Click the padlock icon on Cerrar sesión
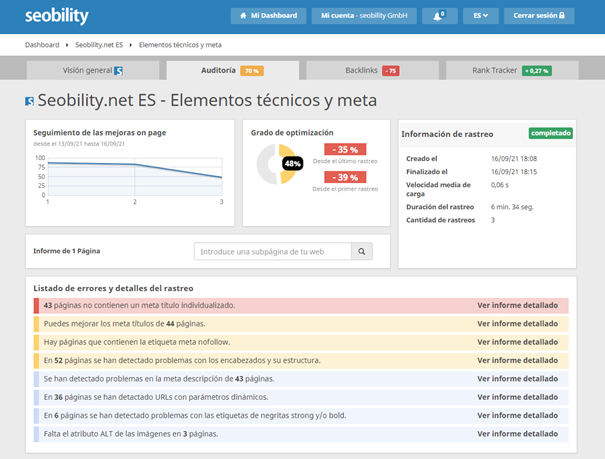The width and height of the screenshot is (605, 459). click(x=562, y=15)
